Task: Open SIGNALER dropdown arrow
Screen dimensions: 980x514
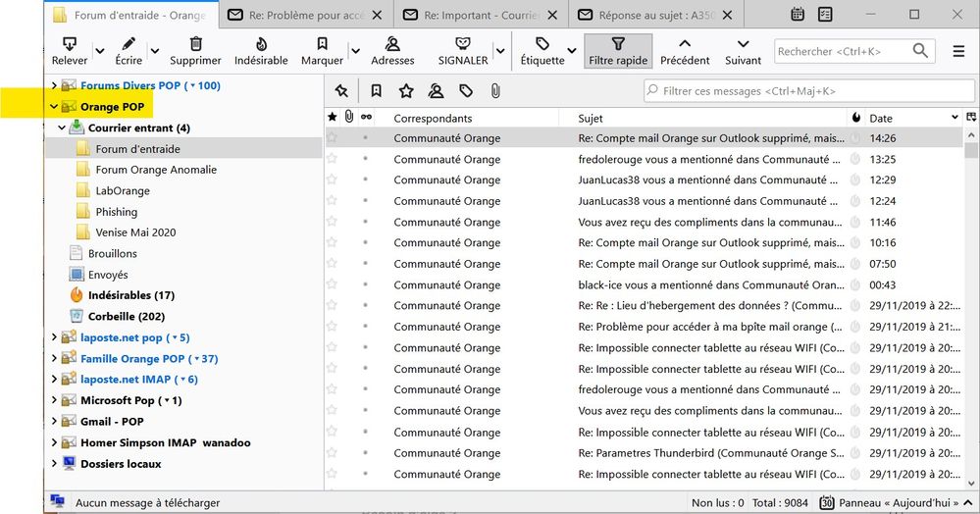Action: coord(500,51)
